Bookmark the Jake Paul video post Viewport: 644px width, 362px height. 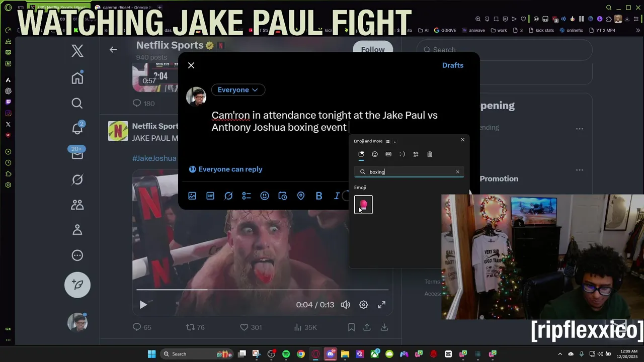(351, 327)
